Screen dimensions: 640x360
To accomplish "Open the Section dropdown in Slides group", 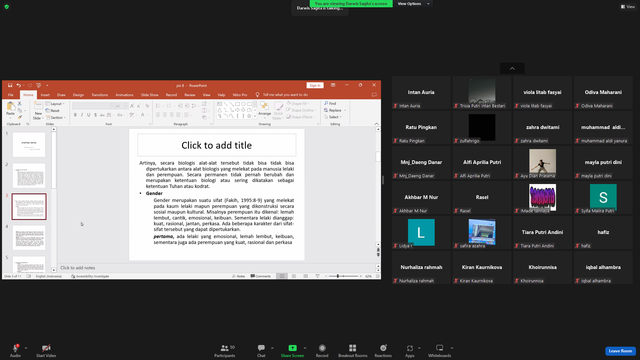I will point(56,118).
